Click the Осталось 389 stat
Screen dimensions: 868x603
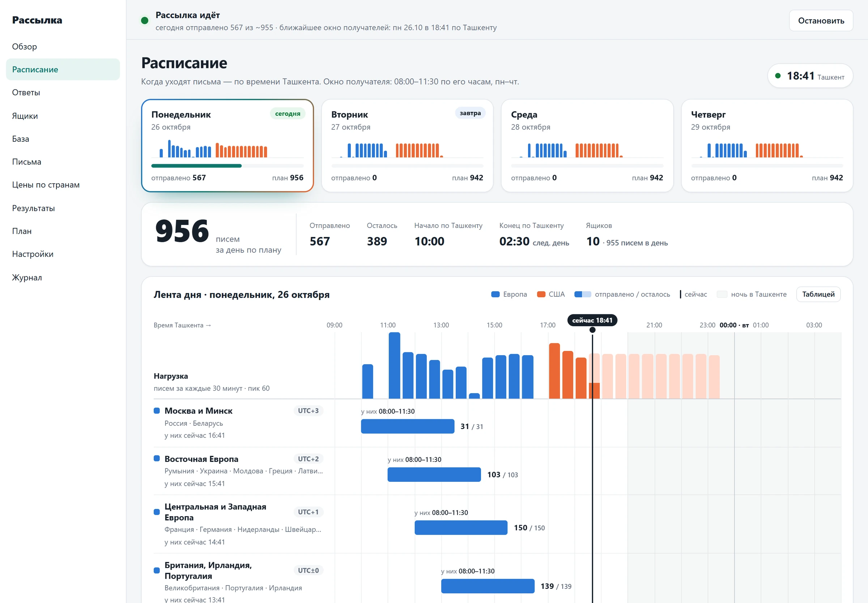(382, 235)
